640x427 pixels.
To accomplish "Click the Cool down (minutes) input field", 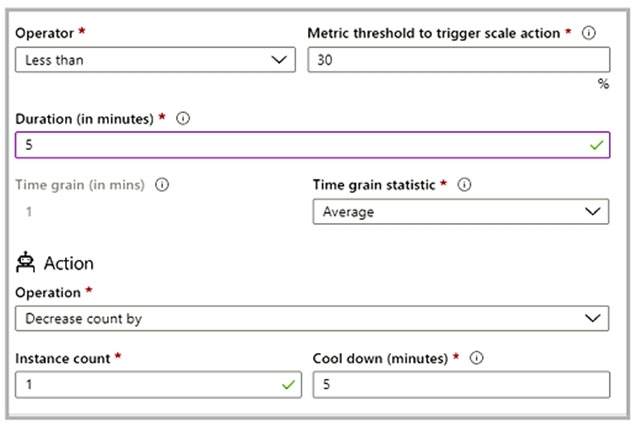I will click(460, 385).
